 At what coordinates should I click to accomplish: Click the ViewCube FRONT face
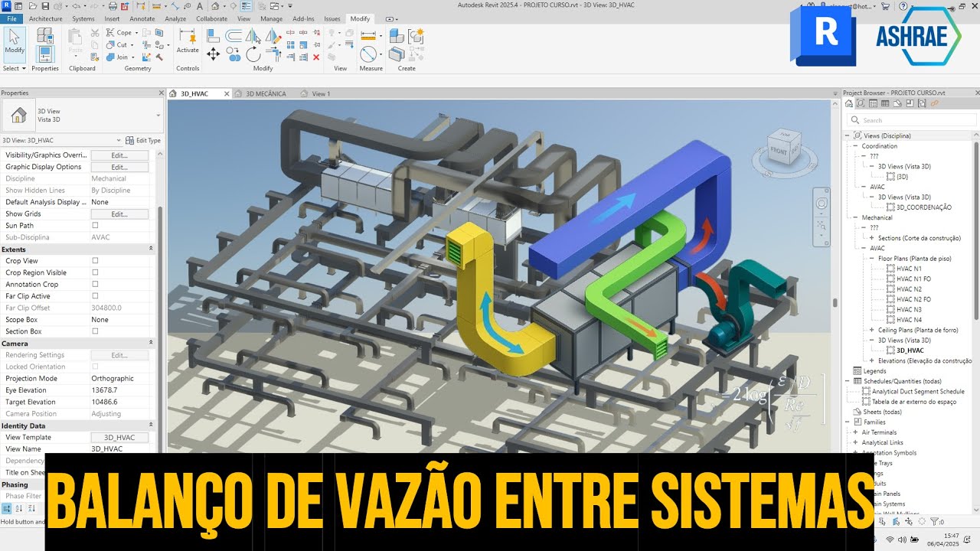click(779, 150)
